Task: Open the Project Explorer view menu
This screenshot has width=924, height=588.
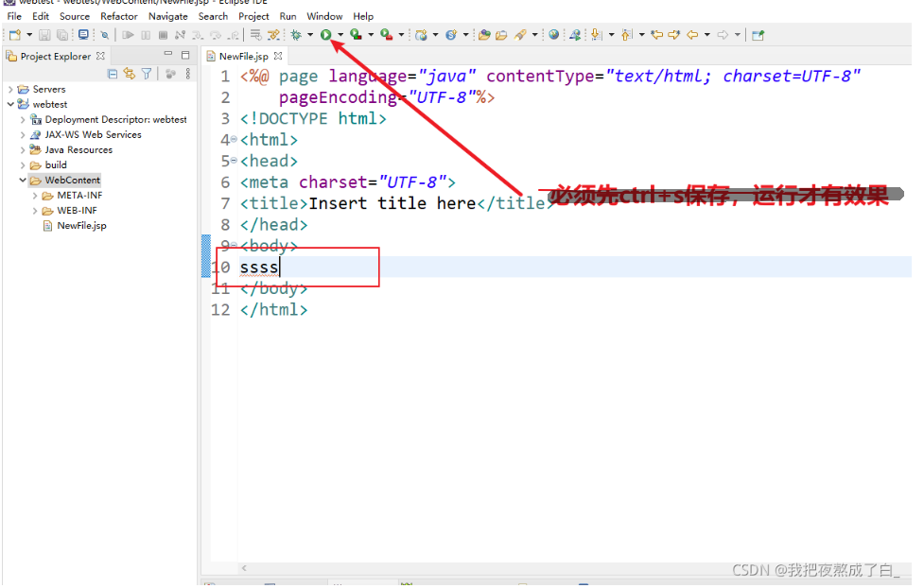Action: 187,74
